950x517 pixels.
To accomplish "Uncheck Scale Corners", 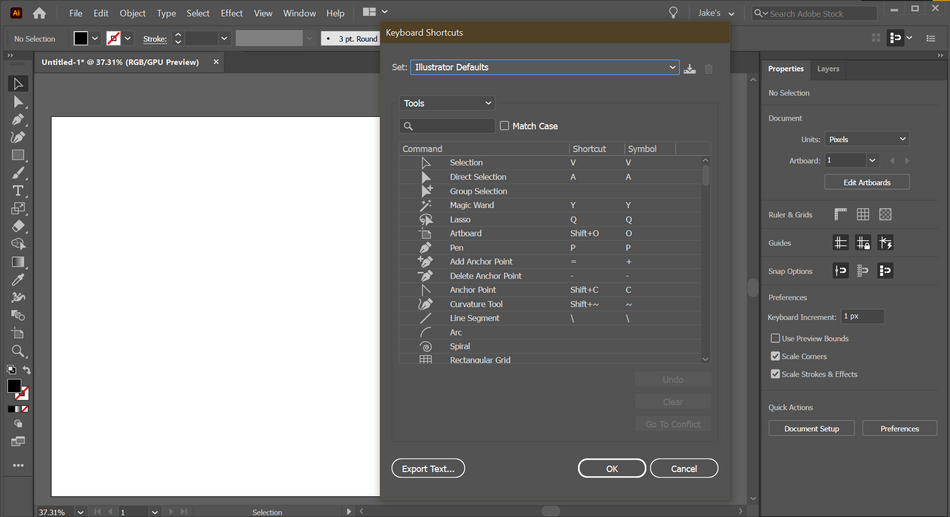I will [x=775, y=356].
